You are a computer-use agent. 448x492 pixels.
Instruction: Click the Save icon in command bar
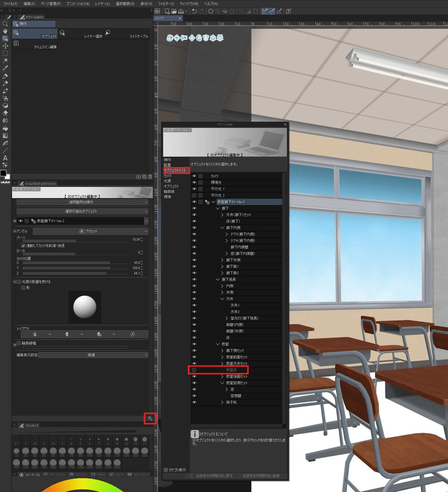[x=181, y=11]
